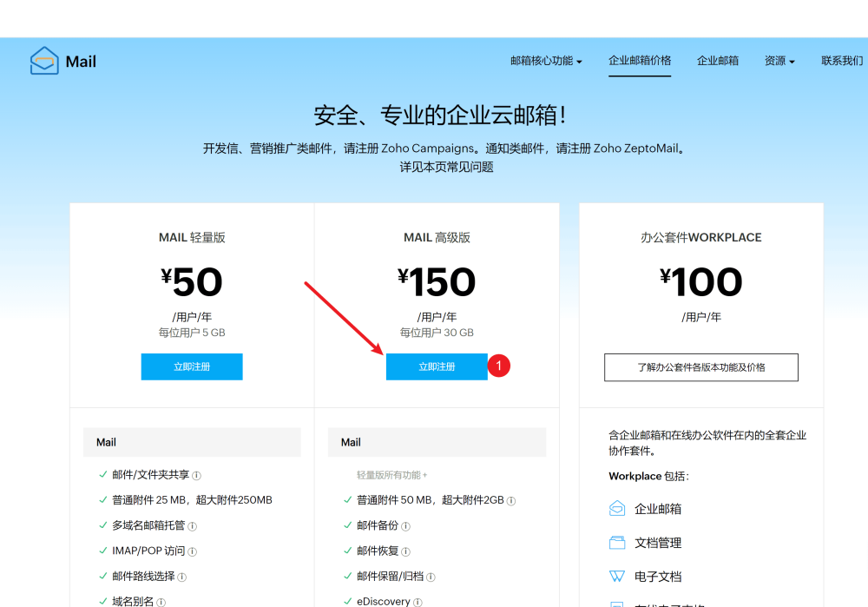Screen dimensions: 868x607
Task: Click the Mail wordmark in the header
Action: (81, 62)
